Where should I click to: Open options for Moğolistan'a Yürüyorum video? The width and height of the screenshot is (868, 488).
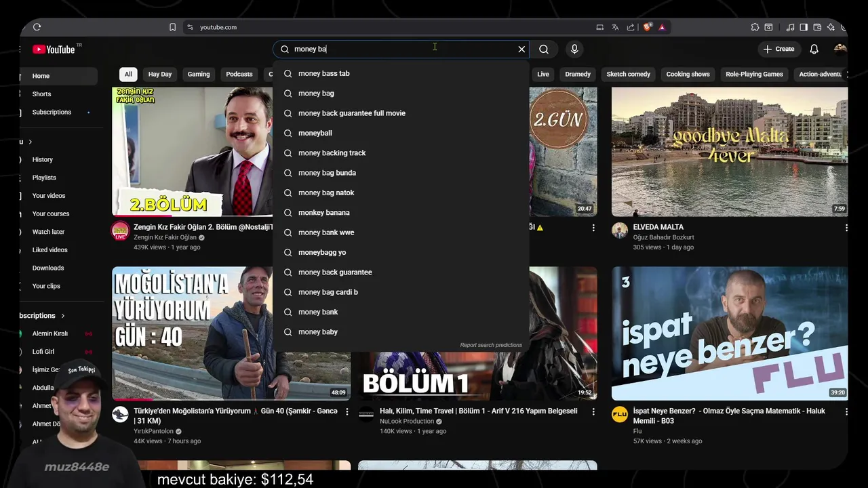pos(347,411)
